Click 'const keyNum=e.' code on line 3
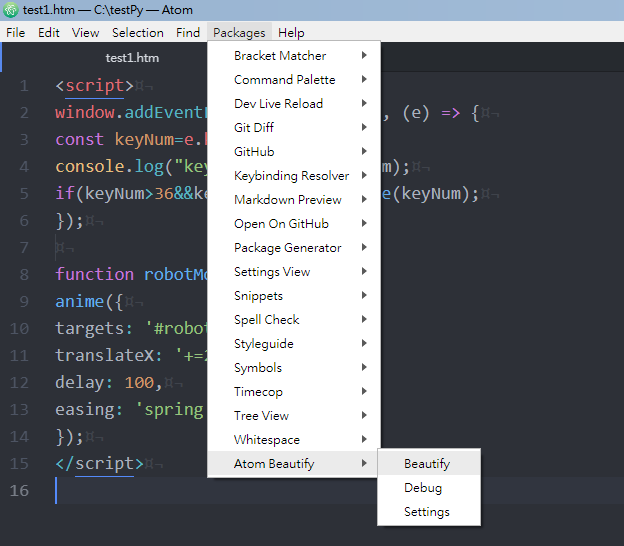624x546 pixels. pos(128,140)
